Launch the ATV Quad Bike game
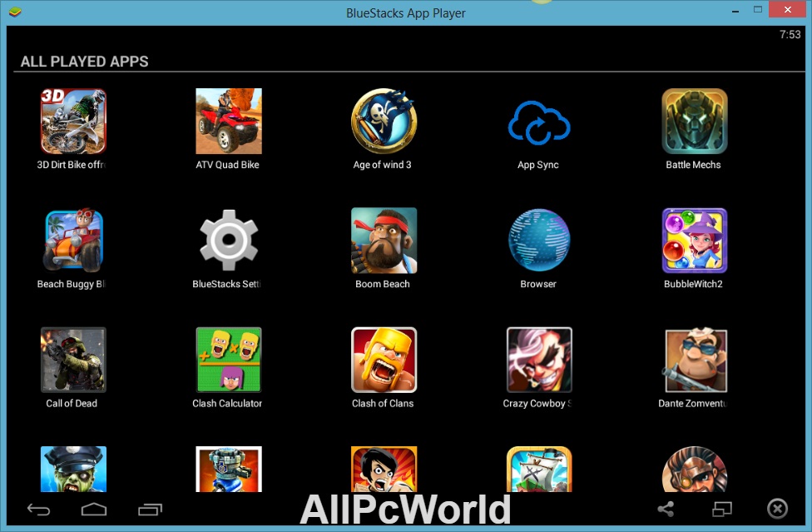 coord(228,122)
